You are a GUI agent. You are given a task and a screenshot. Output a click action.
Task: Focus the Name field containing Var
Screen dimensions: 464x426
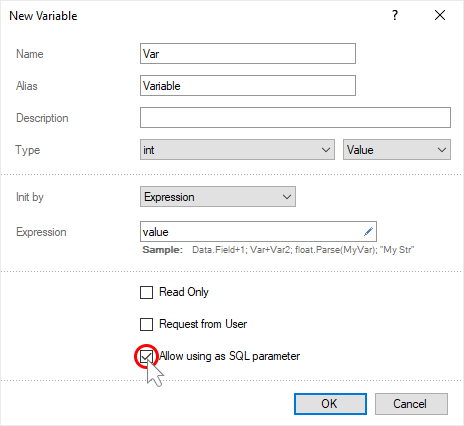click(x=248, y=54)
